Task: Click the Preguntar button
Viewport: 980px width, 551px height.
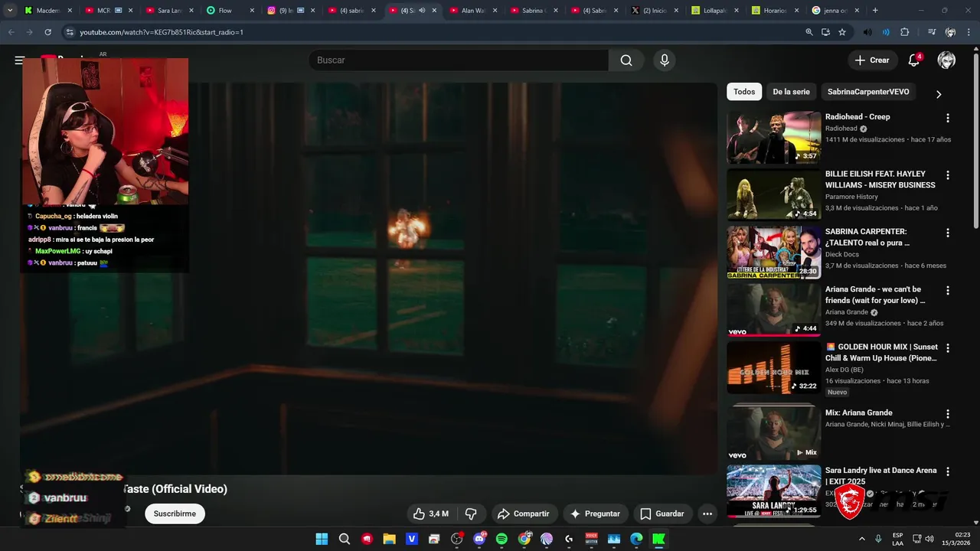Action: click(x=595, y=514)
